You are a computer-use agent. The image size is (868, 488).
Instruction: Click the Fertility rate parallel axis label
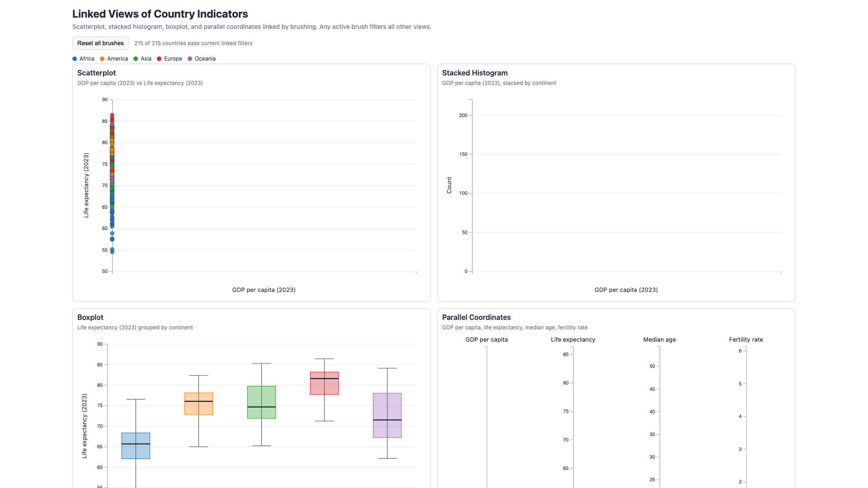[x=746, y=339]
